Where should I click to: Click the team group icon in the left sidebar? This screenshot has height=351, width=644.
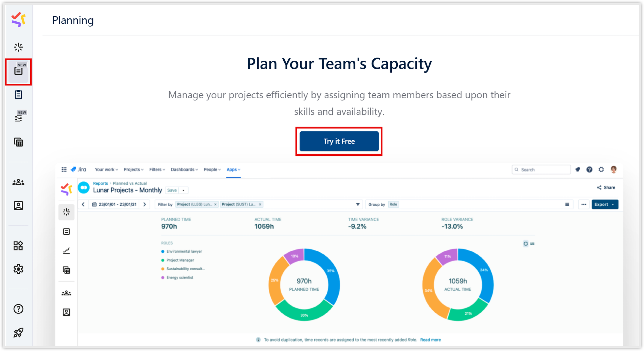point(18,182)
